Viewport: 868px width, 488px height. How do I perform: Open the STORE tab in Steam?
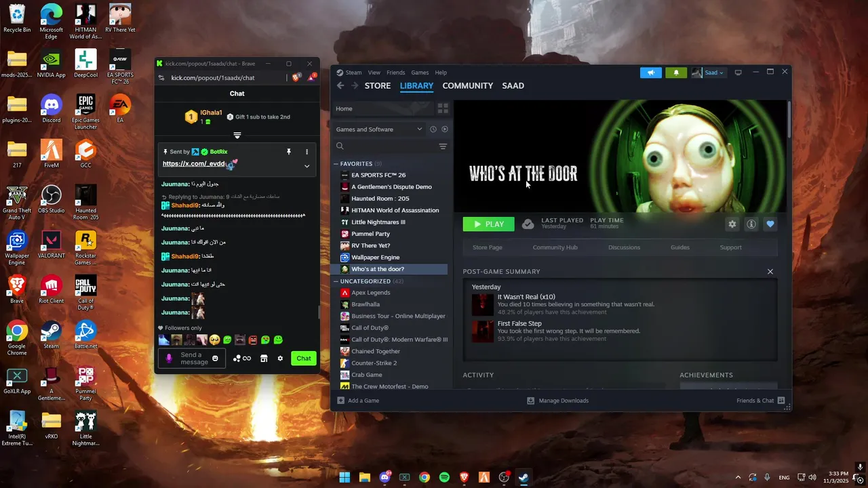click(x=378, y=85)
